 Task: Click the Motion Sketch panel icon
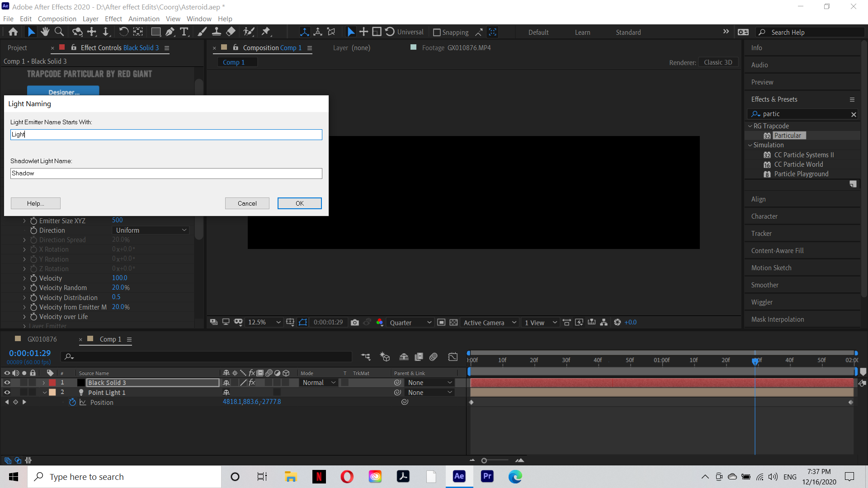(771, 267)
